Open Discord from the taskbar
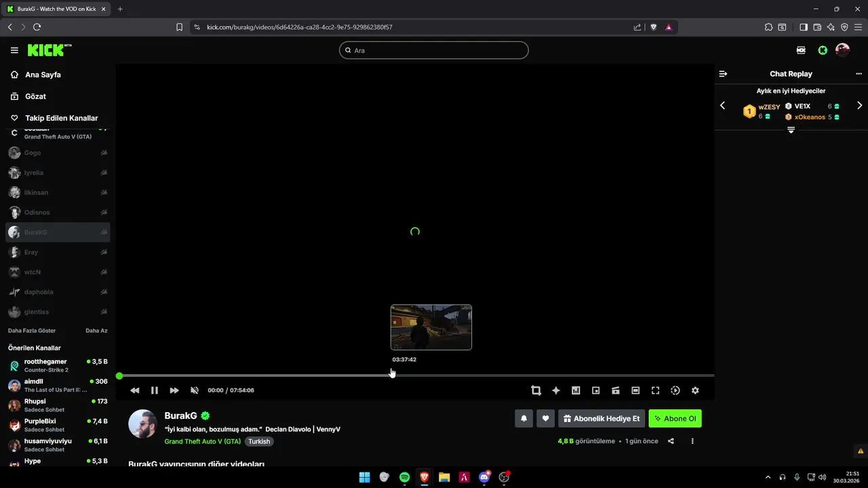 [x=484, y=477]
